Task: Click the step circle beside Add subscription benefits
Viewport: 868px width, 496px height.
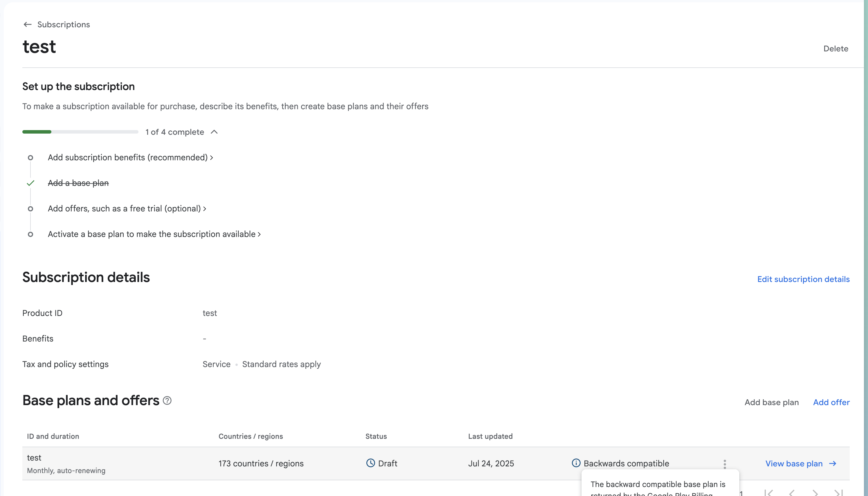Action: pos(30,158)
